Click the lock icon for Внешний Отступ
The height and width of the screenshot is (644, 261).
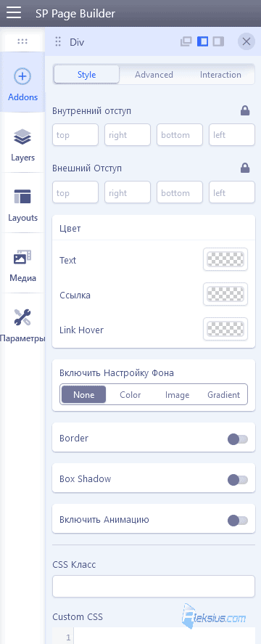tap(245, 168)
